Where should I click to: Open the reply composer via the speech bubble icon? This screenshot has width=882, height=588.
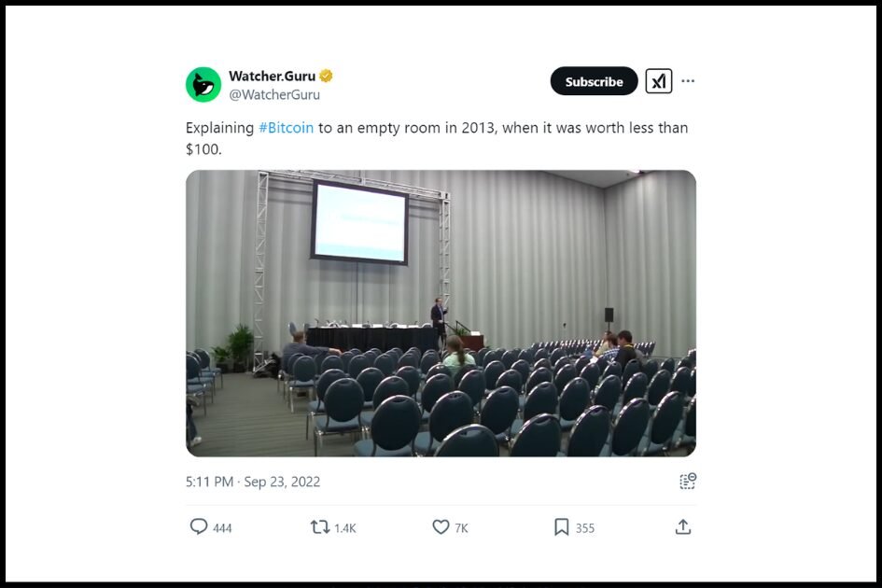point(198,527)
